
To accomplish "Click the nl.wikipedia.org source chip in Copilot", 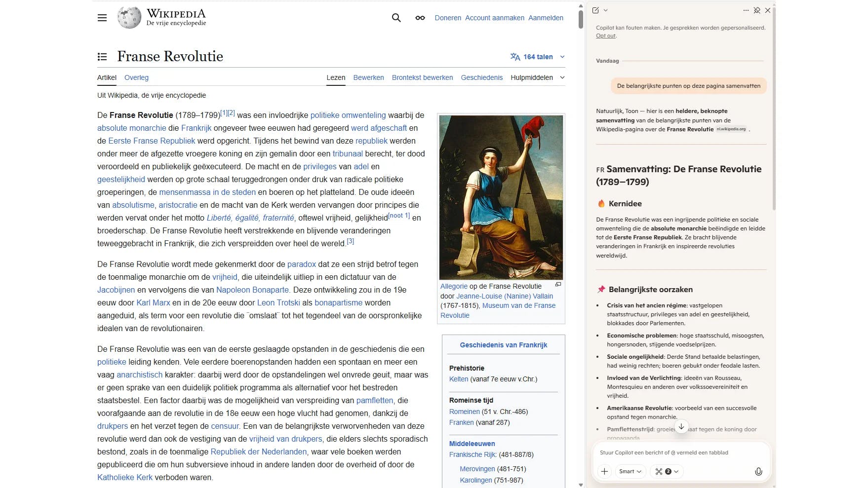I will click(x=731, y=129).
